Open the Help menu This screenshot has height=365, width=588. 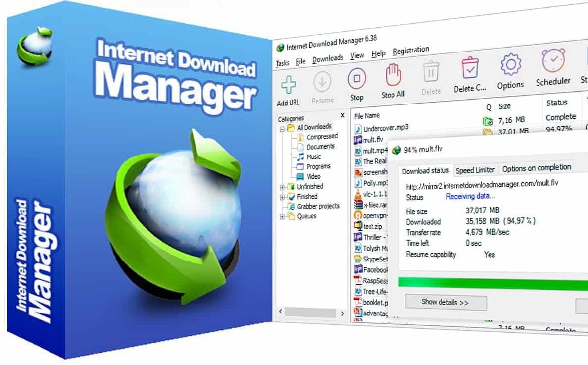pos(378,53)
